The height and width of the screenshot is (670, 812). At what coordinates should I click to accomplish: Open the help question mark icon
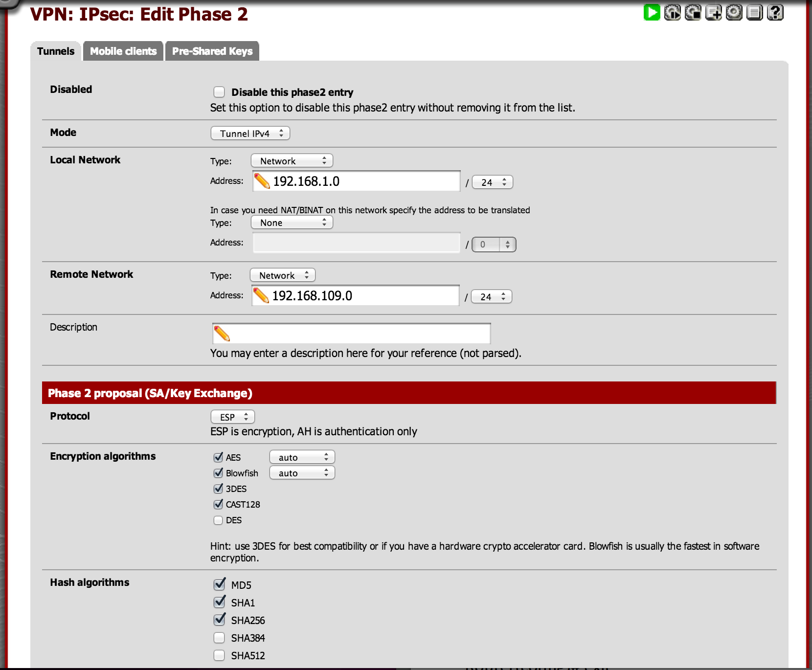(x=775, y=12)
